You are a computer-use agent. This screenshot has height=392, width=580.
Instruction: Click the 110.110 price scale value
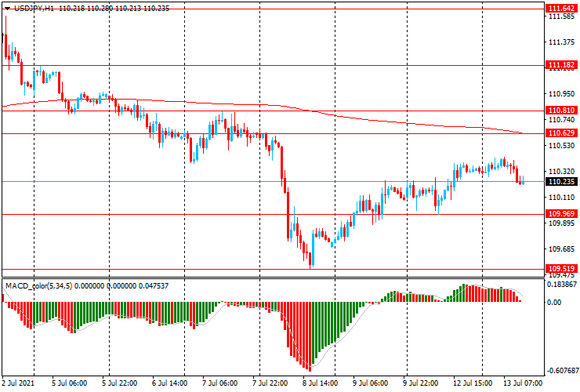tap(561, 198)
